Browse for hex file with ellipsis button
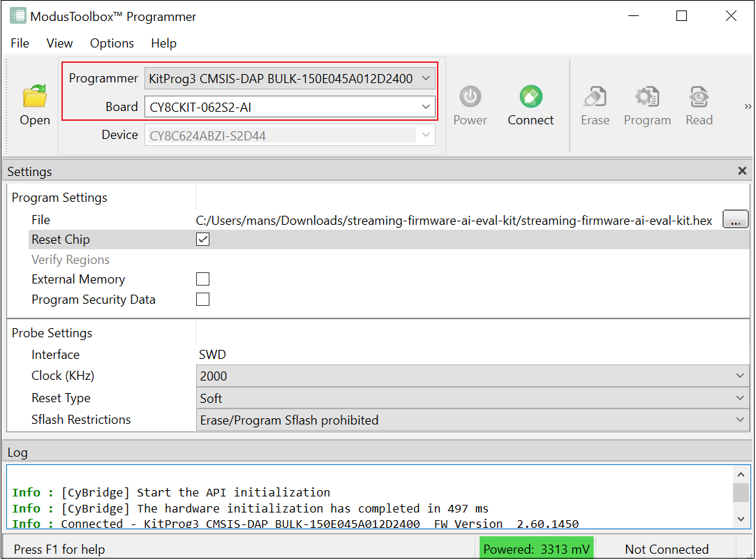756x560 pixels. click(x=735, y=220)
